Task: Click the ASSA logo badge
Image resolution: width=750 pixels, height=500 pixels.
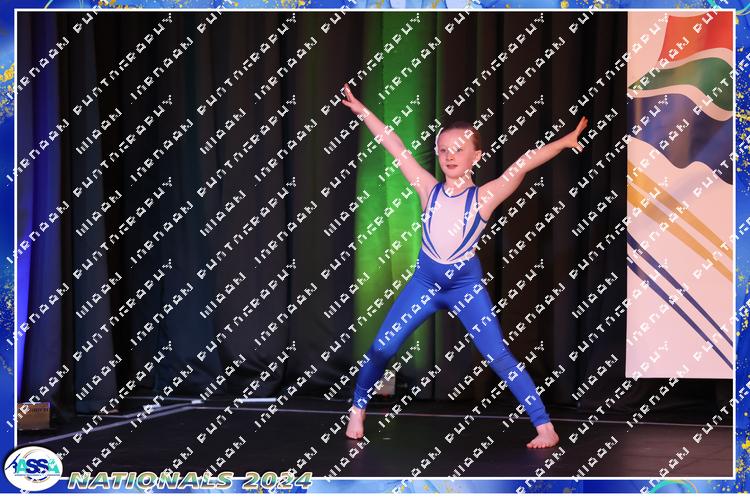Action: pos(33,468)
